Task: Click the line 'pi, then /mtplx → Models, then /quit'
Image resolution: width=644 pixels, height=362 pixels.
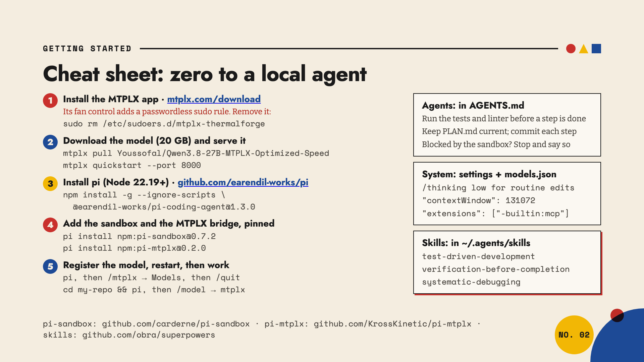Action: click(151, 278)
